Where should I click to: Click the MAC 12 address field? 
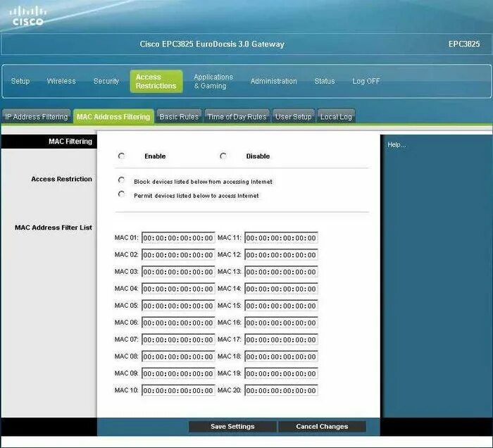point(281,255)
